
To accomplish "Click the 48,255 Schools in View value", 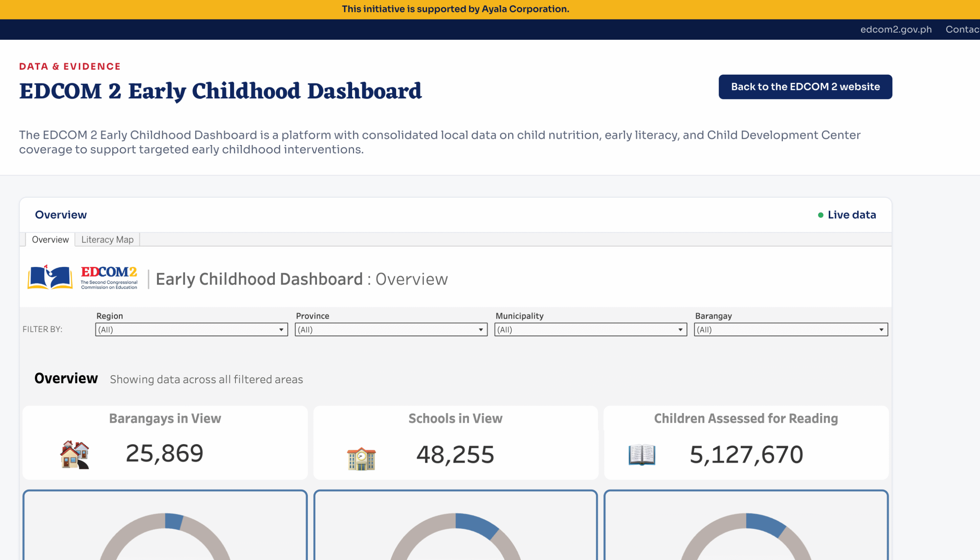I will tap(455, 455).
